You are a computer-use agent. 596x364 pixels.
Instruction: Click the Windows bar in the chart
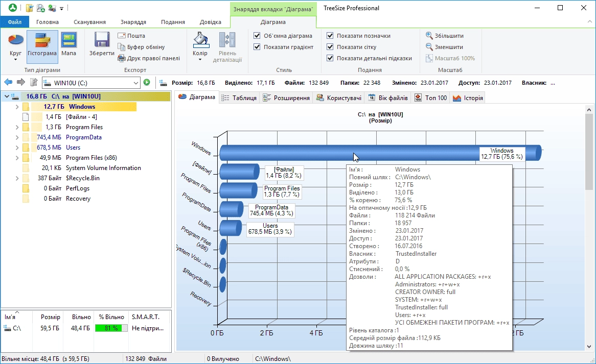(380, 153)
